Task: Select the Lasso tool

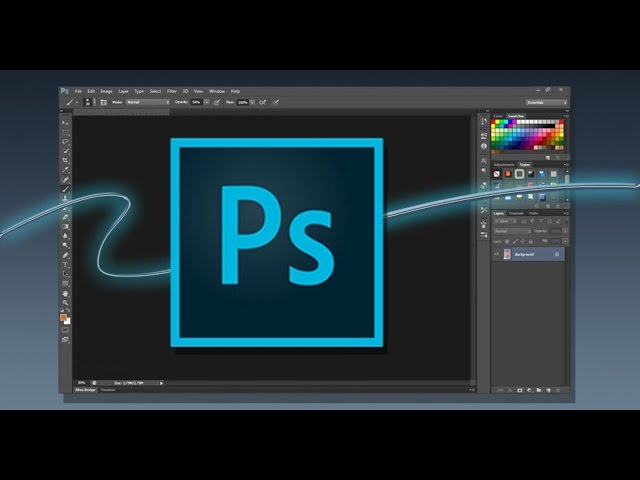Action: click(65, 142)
